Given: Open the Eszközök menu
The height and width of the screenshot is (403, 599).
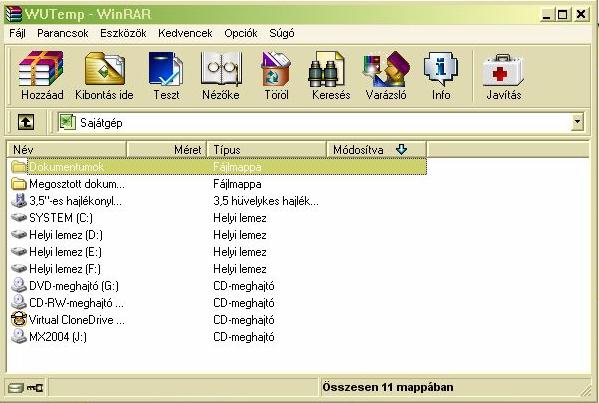Looking at the screenshot, I should tap(123, 33).
